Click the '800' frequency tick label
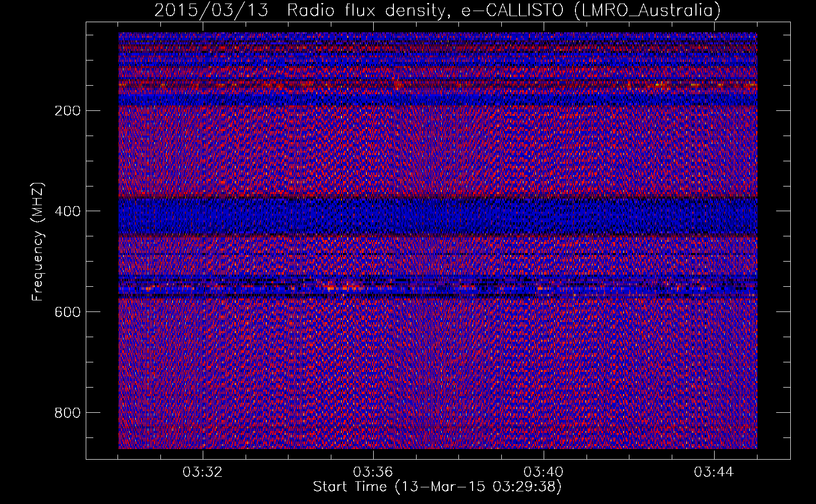816x504 pixels. pos(67,413)
